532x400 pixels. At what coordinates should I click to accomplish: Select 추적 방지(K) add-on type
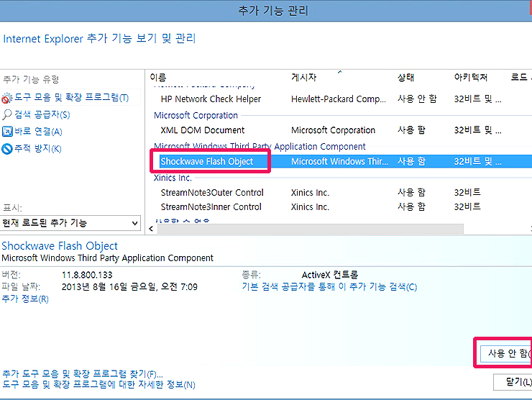pyautogui.click(x=37, y=148)
